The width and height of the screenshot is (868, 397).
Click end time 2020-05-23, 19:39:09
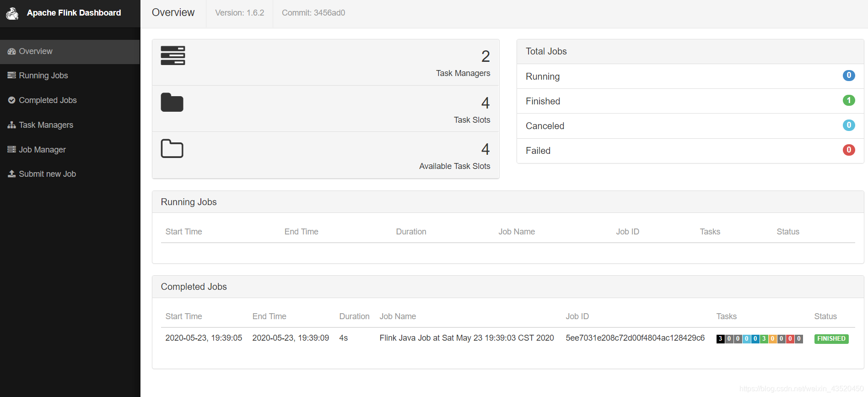point(291,338)
